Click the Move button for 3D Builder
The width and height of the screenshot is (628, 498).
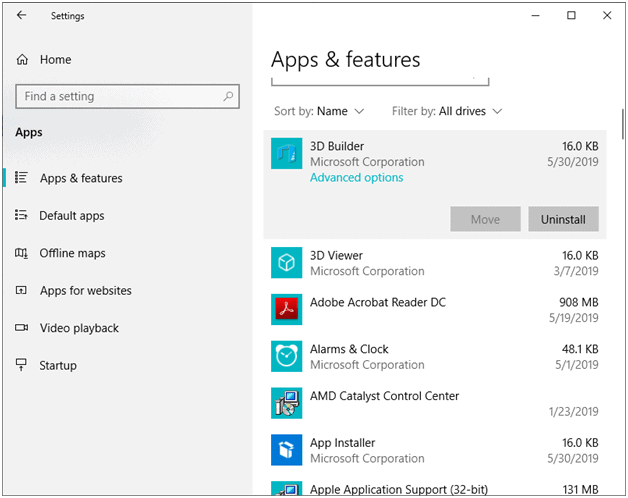point(485,219)
